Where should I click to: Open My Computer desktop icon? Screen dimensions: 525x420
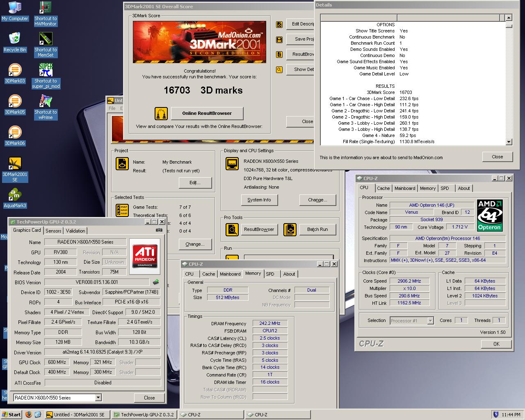(15, 11)
